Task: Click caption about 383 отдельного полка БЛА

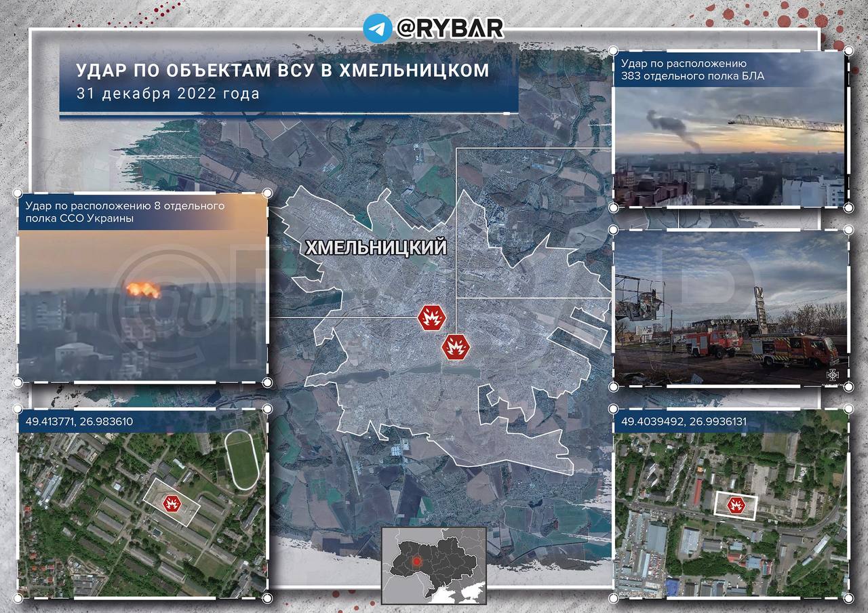Action: [692, 69]
